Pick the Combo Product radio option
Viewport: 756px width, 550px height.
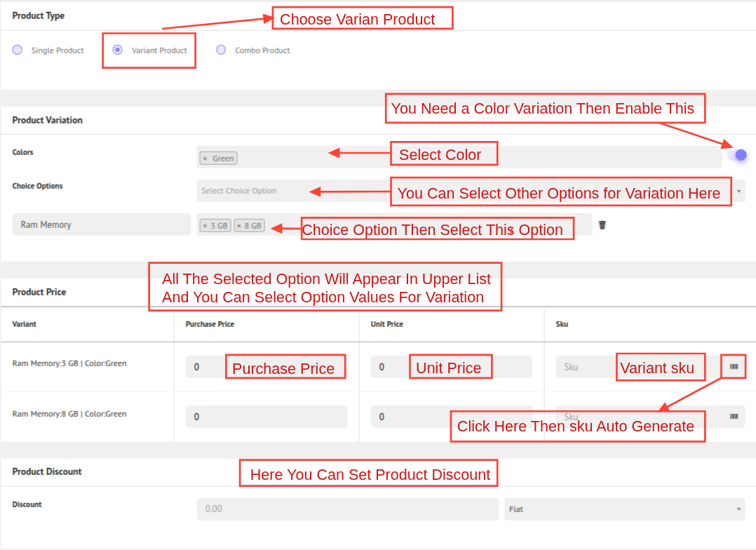click(x=221, y=50)
